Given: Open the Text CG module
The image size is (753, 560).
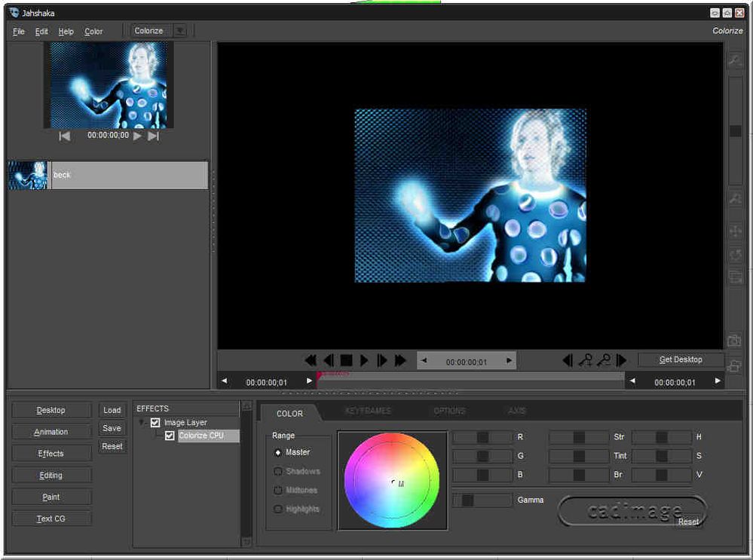Looking at the screenshot, I should coord(51,519).
